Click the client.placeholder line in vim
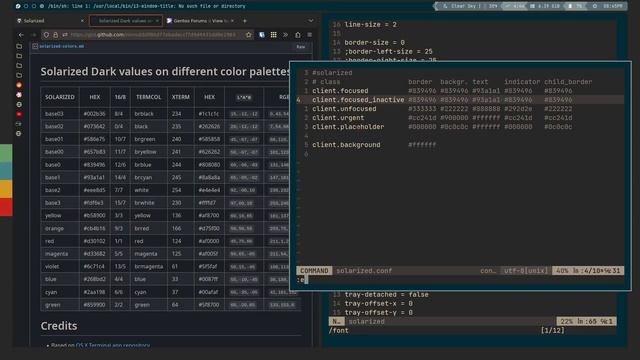Screen dimensions: 640x360 460,127
